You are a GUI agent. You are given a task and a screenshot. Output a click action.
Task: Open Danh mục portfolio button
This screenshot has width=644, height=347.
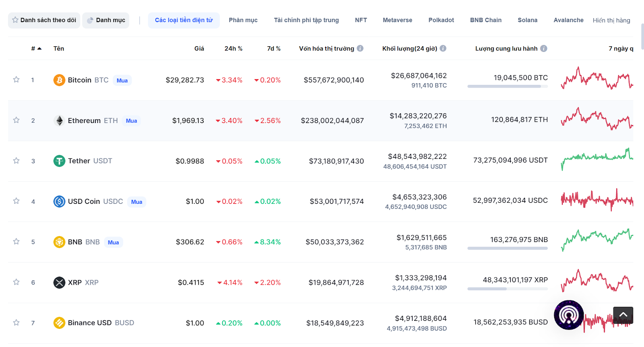[x=106, y=20]
